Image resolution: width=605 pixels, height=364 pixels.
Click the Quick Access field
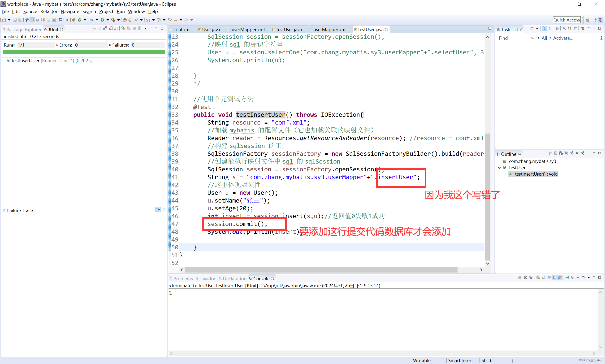[566, 20]
